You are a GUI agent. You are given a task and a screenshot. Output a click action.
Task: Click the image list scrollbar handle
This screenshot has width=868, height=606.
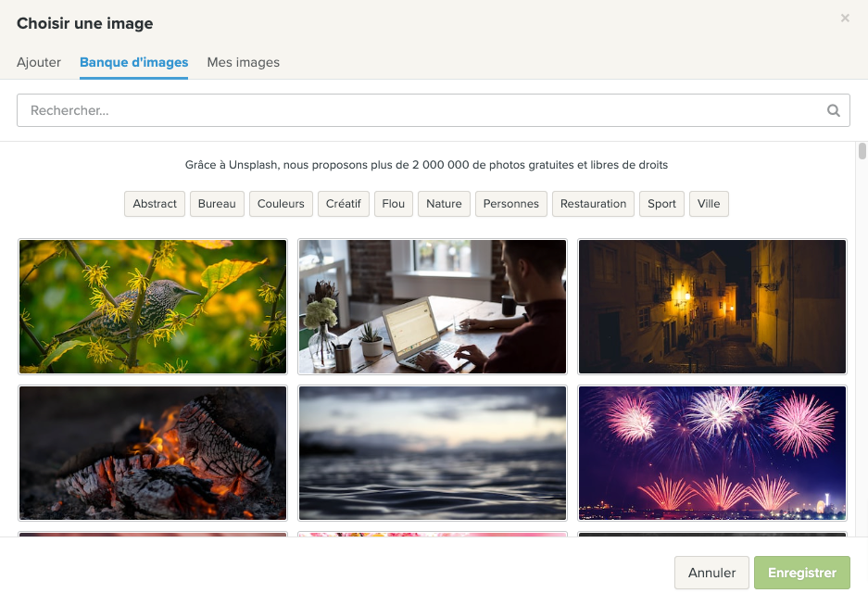click(862, 151)
